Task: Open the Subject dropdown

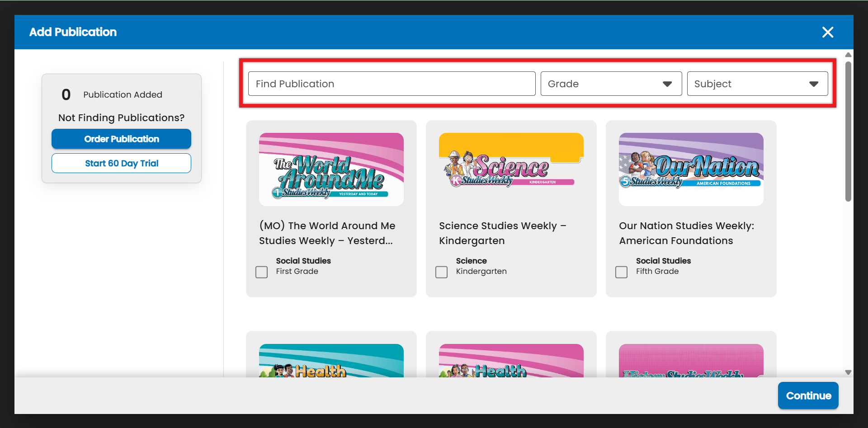Action: point(757,84)
